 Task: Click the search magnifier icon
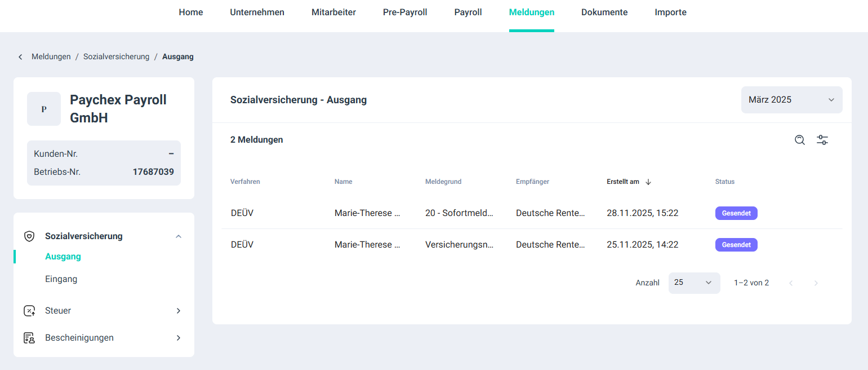tap(799, 140)
